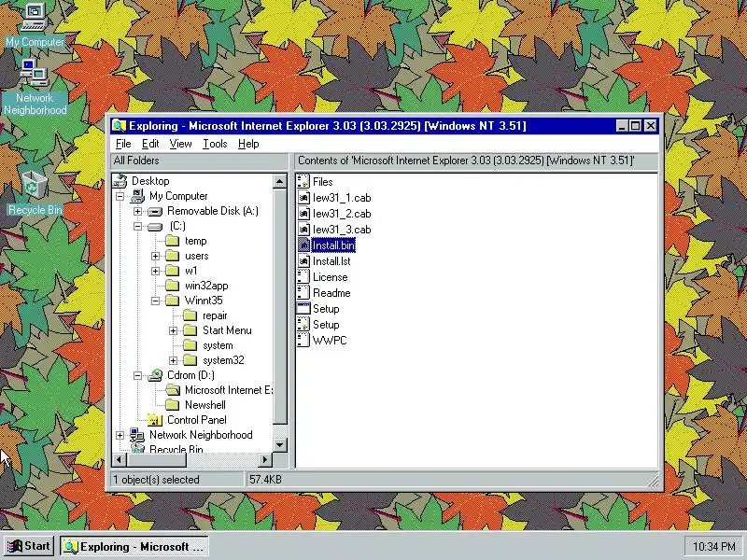Select the Cdrom (D:) drive icon
This screenshot has width=747, height=560.
click(155, 375)
